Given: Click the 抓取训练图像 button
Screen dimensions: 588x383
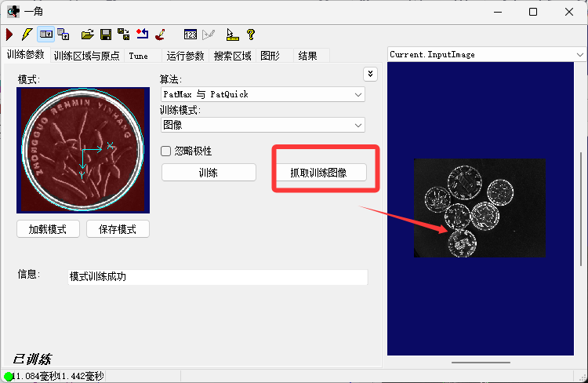Looking at the screenshot, I should point(319,173).
